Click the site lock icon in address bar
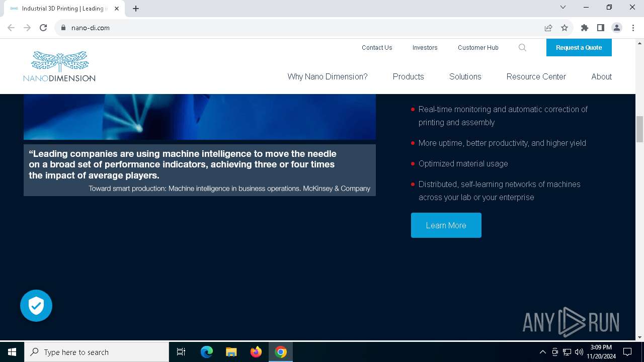 63,28
